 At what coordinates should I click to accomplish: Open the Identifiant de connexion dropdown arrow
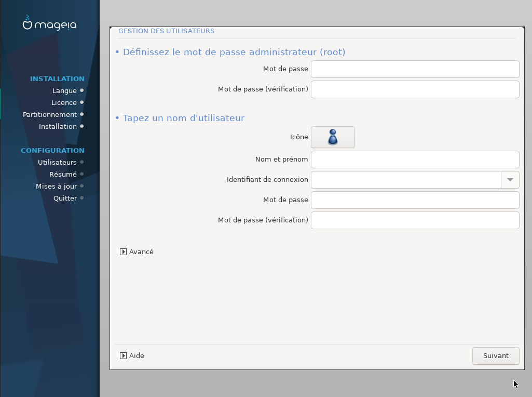510,180
